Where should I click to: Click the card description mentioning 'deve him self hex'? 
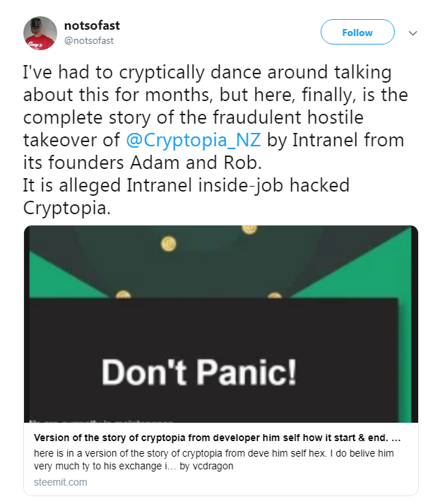pos(212,453)
